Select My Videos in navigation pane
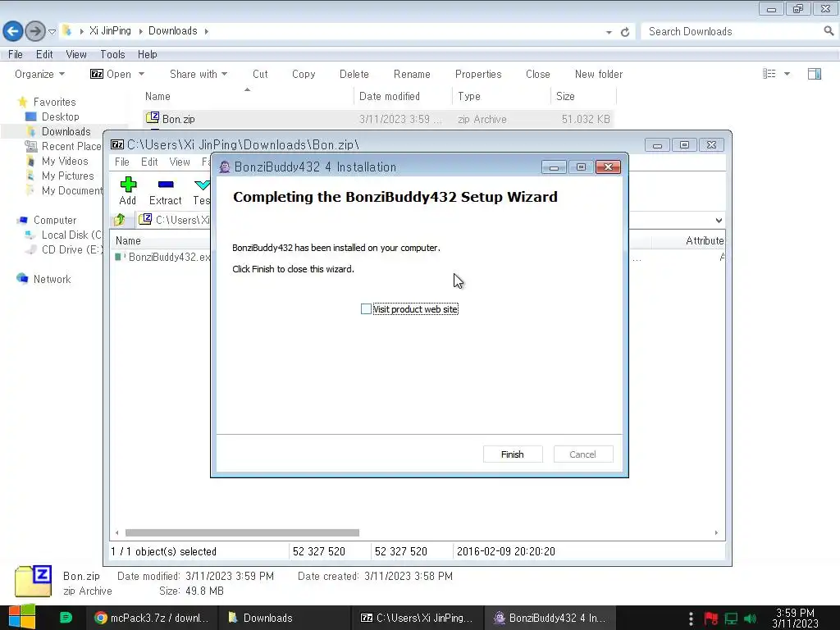Viewport: 840px width, 630px height. pos(65,162)
